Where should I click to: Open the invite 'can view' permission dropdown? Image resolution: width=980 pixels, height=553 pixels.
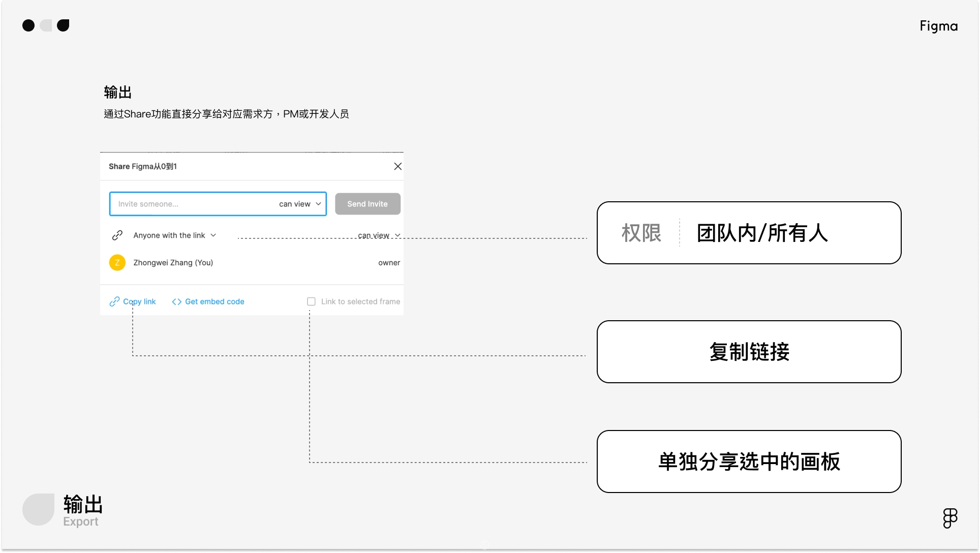pos(300,204)
